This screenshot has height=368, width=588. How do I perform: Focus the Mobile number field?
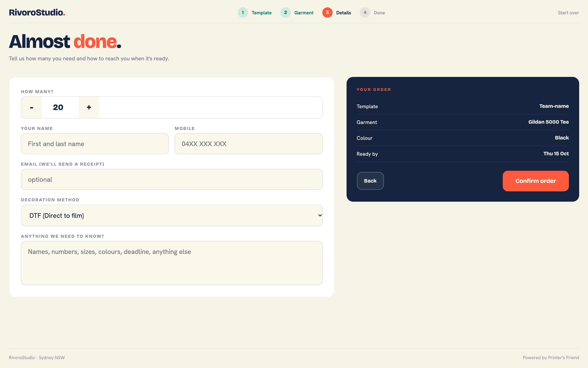[248, 144]
